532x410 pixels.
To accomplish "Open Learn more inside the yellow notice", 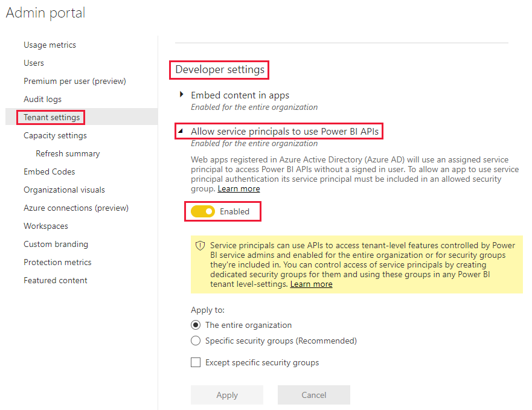I will tap(311, 284).
